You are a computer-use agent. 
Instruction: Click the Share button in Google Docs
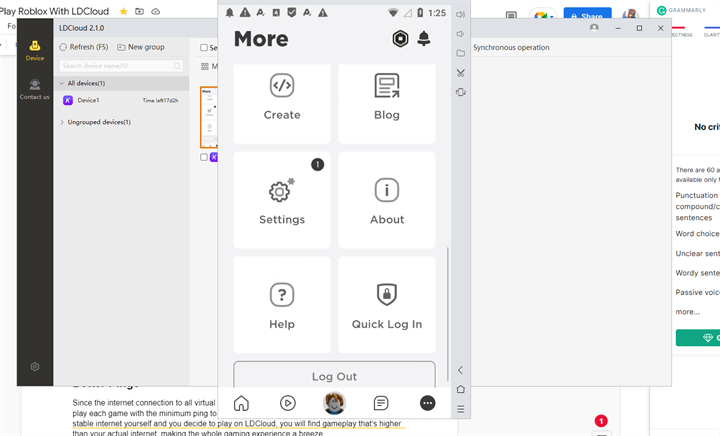587,14
